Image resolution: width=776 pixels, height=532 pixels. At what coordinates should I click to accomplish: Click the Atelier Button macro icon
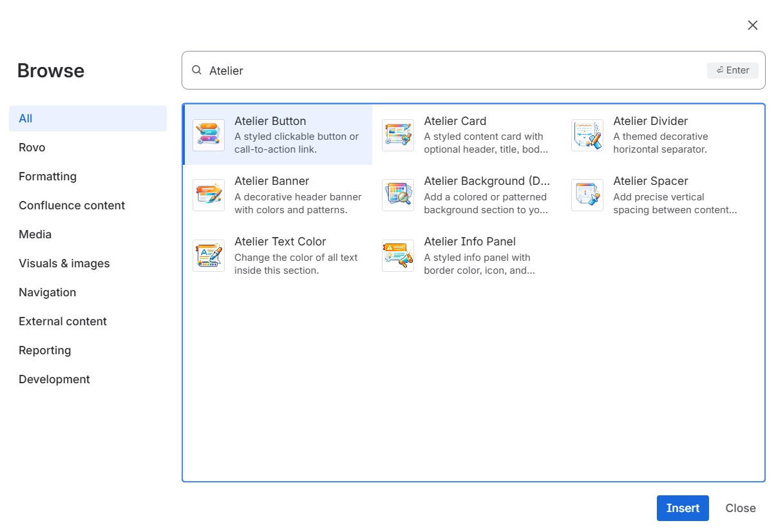click(x=209, y=135)
